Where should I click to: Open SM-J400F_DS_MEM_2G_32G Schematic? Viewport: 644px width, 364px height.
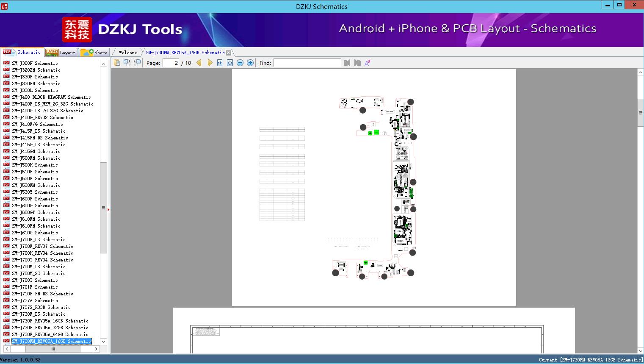point(53,104)
